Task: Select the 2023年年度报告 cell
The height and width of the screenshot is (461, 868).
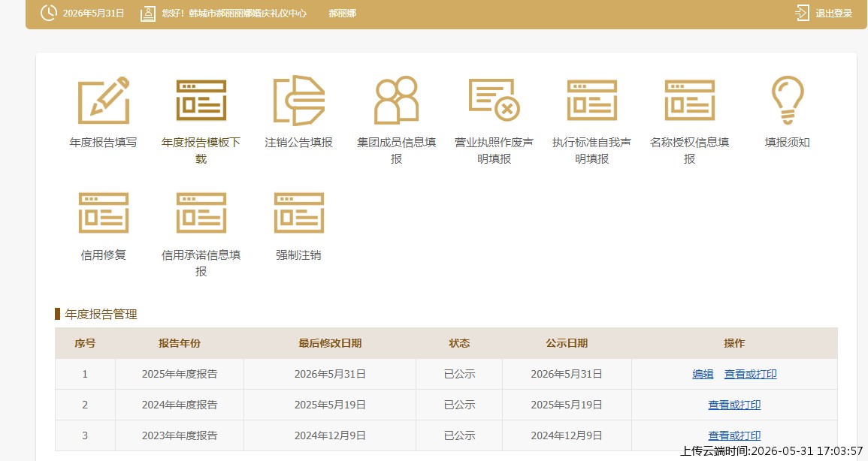Action: click(180, 435)
